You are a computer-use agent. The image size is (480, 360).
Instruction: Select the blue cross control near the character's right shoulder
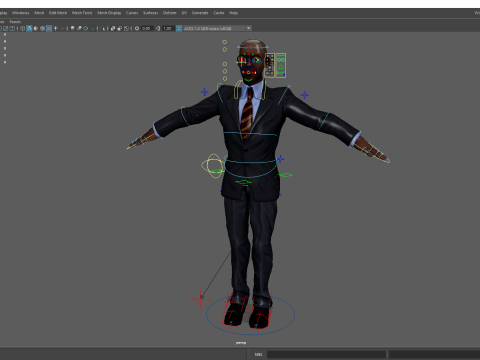coord(205,92)
